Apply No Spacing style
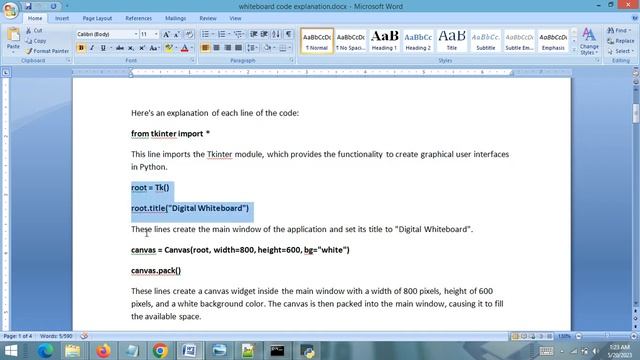 click(351, 40)
